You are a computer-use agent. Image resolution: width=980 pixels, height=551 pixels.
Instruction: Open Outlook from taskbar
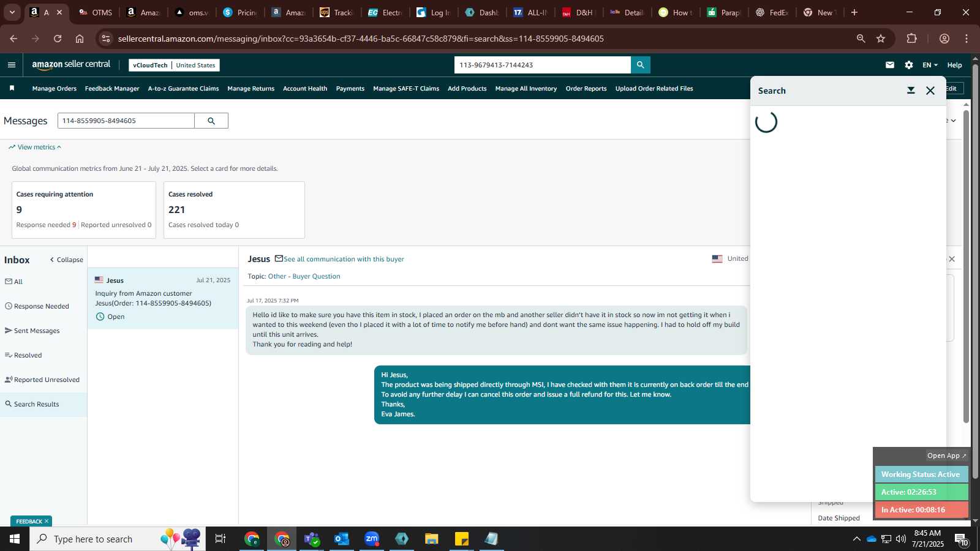342,539
